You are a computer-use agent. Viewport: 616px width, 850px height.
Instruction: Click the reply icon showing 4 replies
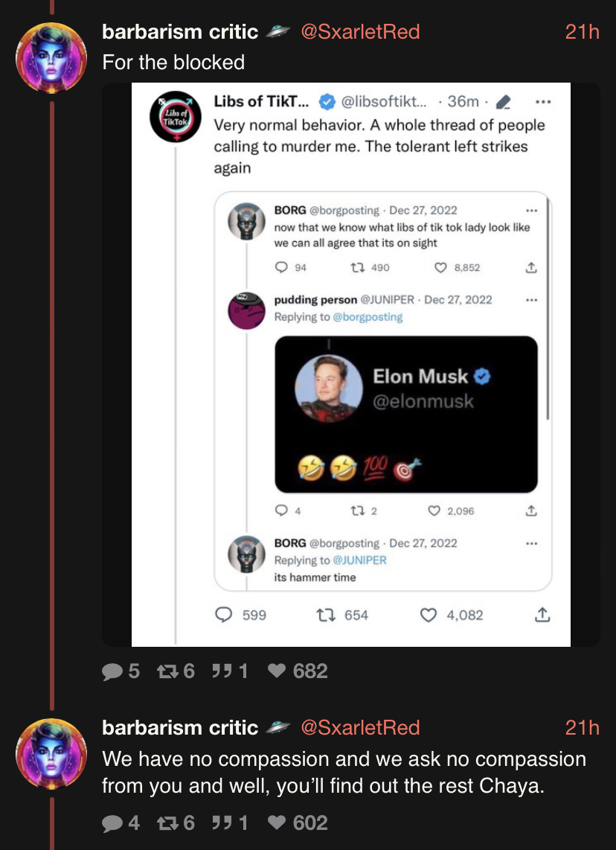[x=112, y=822]
